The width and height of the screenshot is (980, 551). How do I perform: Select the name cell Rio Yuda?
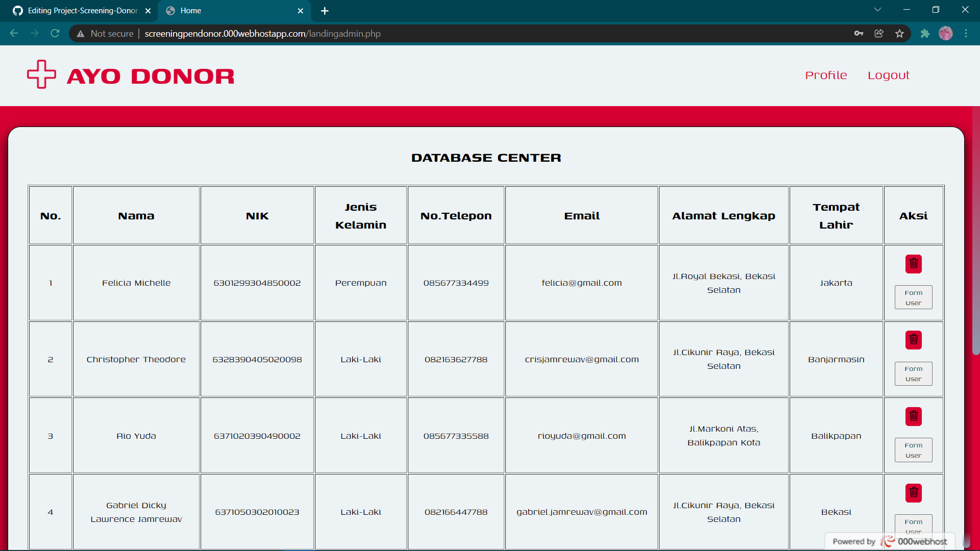[136, 436]
